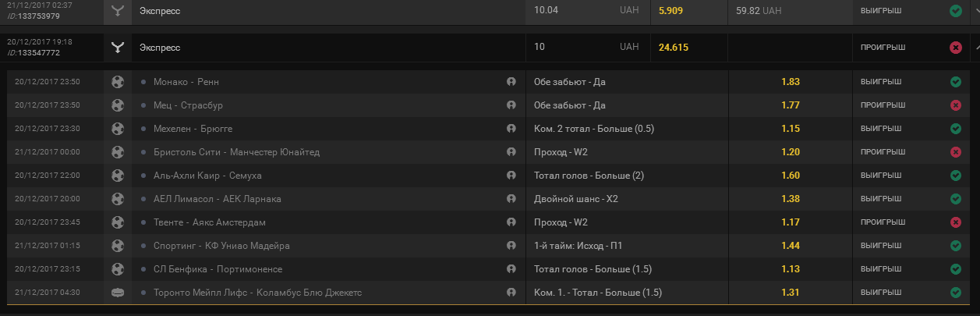Screen dimensions: 980x316
Task: Click the soccer ball icon for СЛ Бенфика - Портимоненсе
Action: click(118, 269)
